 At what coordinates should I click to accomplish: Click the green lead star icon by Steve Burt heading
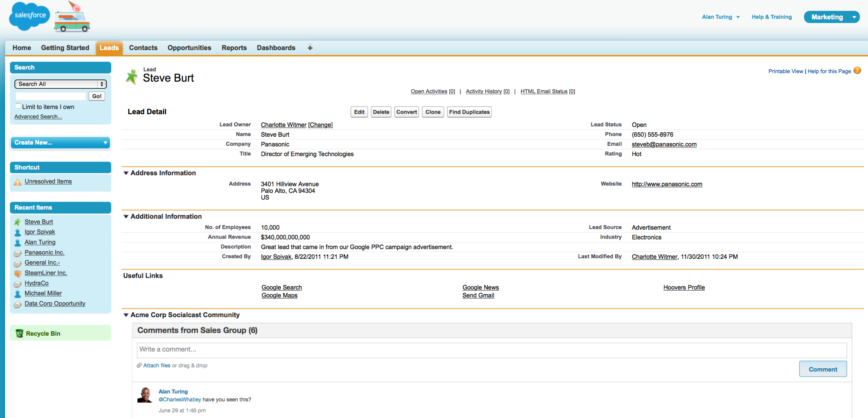click(x=131, y=77)
